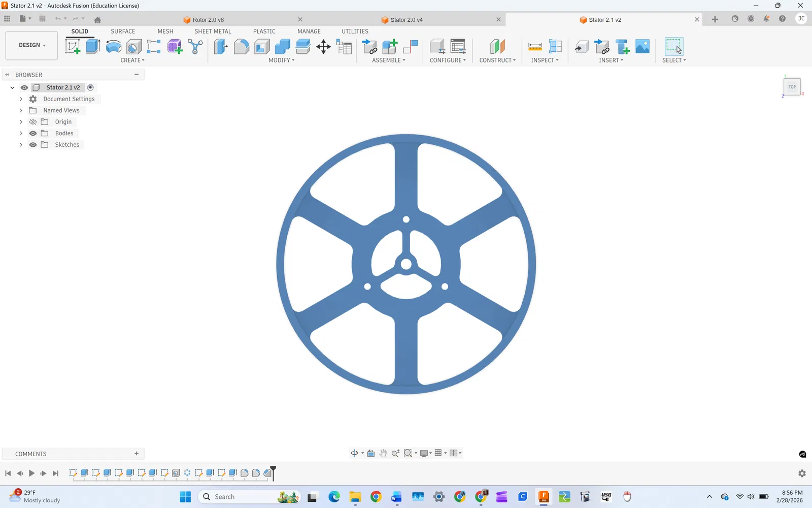Click the TOP face of the view cube

coord(792,87)
